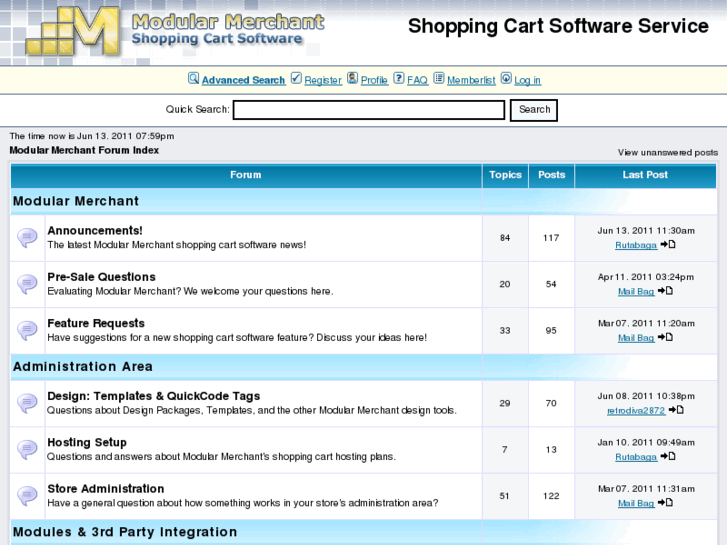Image resolution: width=727 pixels, height=545 pixels.
Task: Open the FAQ link
Action: point(417,80)
